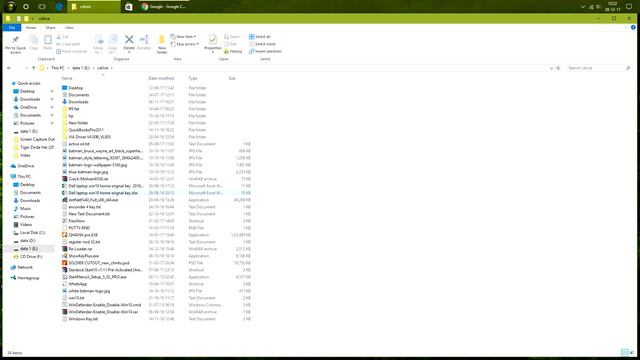Screen dimensions: 640x360
Task: Click Select none in the ribbon
Action: tap(262, 44)
